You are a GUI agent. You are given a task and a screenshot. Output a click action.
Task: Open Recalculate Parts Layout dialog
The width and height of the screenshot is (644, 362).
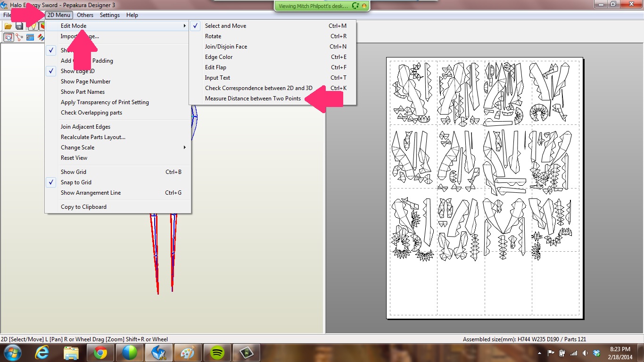coord(118,137)
